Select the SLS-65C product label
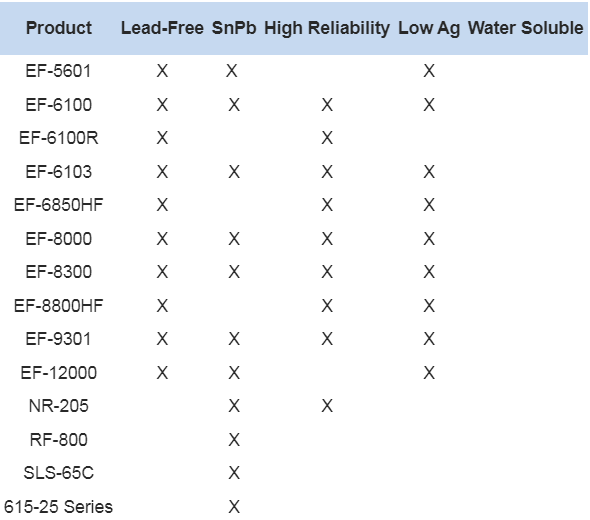 click(x=59, y=473)
